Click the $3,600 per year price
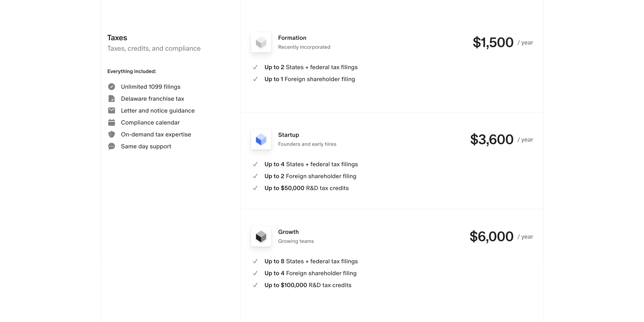Viewport: 644px width, 322px height. click(x=502, y=139)
